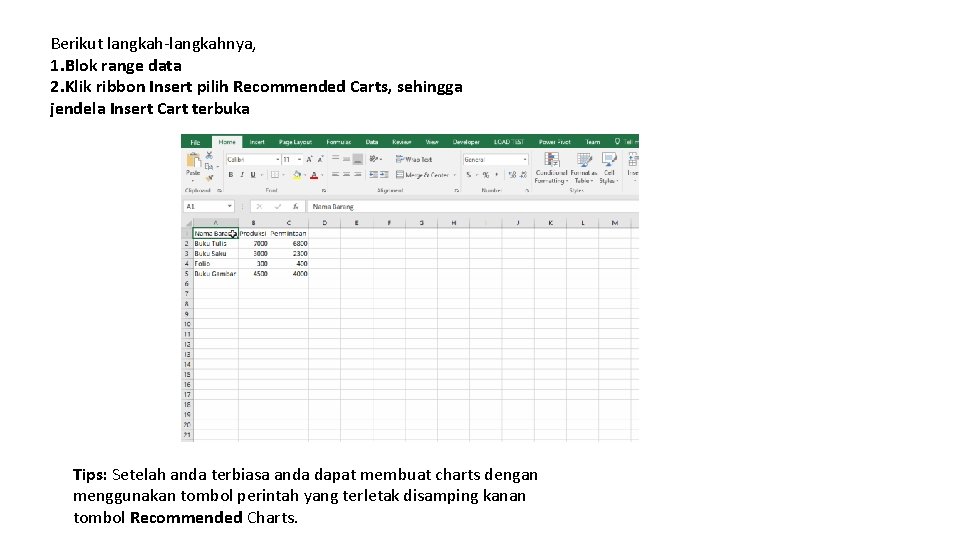Select cell containing Buku Gambar
The width and height of the screenshot is (960, 540).
tap(216, 273)
